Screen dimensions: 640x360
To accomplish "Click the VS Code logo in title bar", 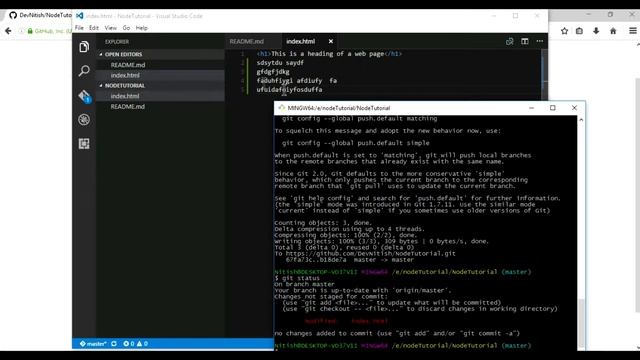I will (x=80, y=16).
